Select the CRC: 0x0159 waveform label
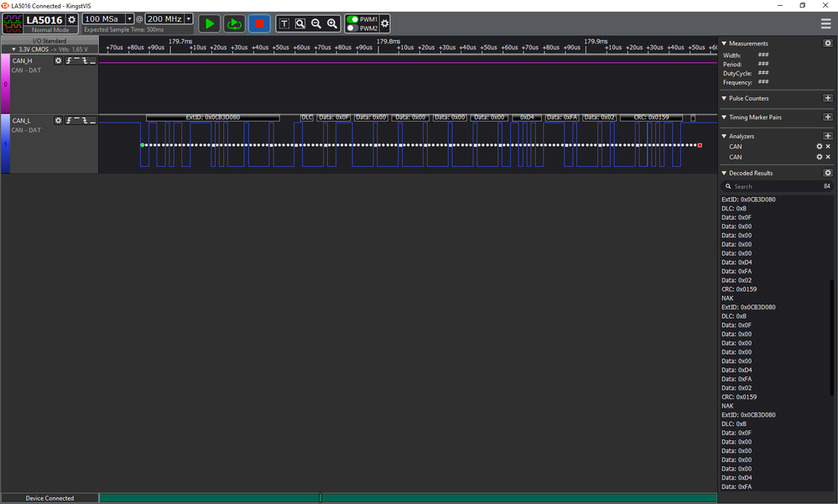Image resolution: width=838 pixels, height=504 pixels. click(651, 117)
